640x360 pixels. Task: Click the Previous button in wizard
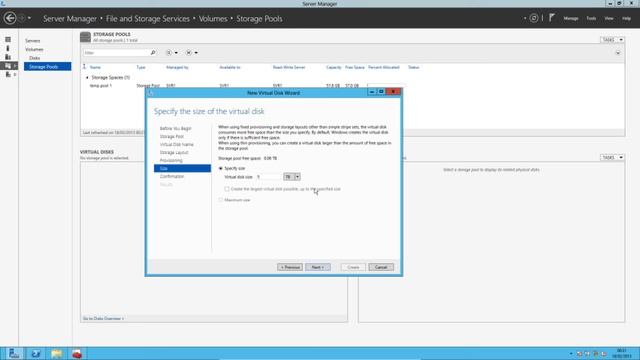(x=290, y=267)
